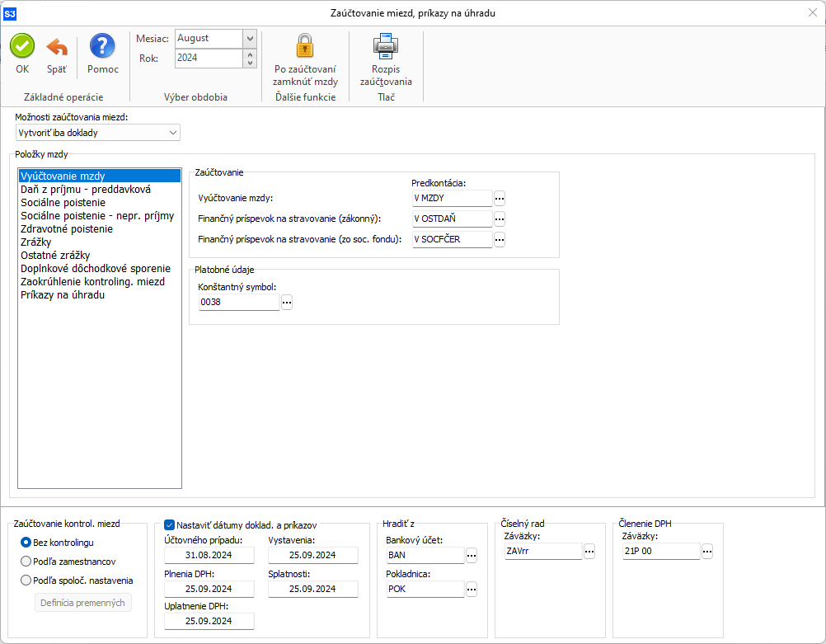The image size is (826, 644).
Task: Select 'Daň z príjmu - preddavková' item
Action: tap(100, 189)
